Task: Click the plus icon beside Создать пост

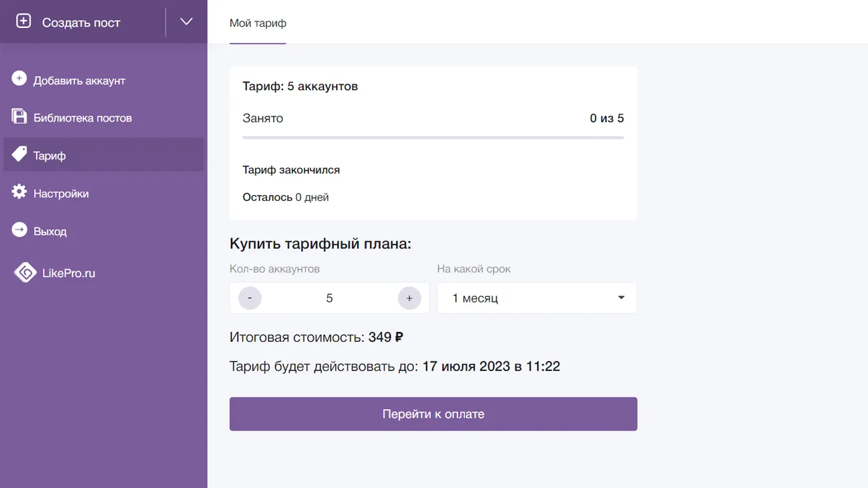Action: coord(23,21)
